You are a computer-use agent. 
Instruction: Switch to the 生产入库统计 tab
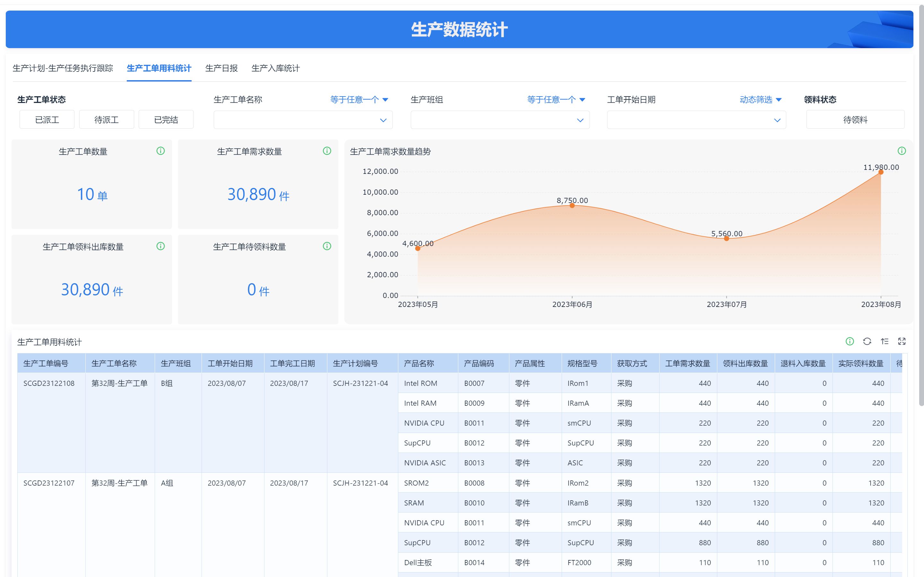[x=275, y=68]
